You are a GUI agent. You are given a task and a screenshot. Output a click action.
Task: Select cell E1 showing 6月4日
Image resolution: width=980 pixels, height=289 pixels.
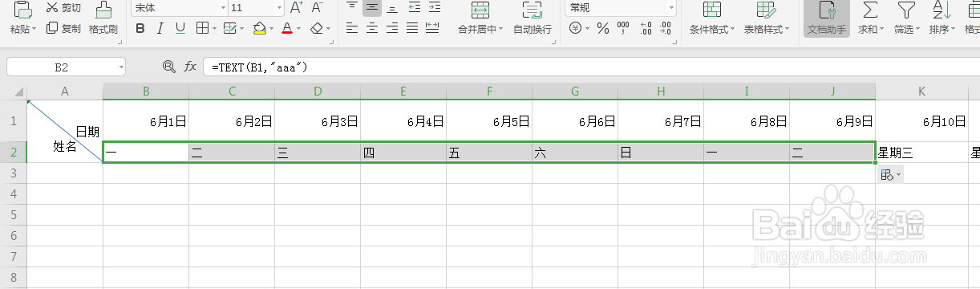pos(403,121)
